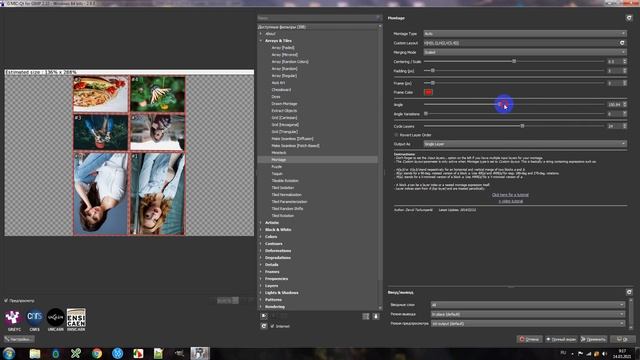Toggle the Internet checkbox
640x360 pixels.
click(x=272, y=326)
